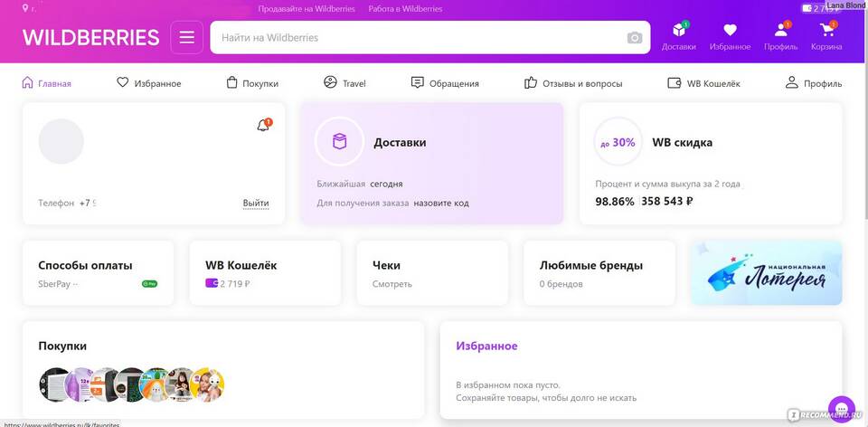
Task: Click the Выйти logout link
Action: pos(256,203)
